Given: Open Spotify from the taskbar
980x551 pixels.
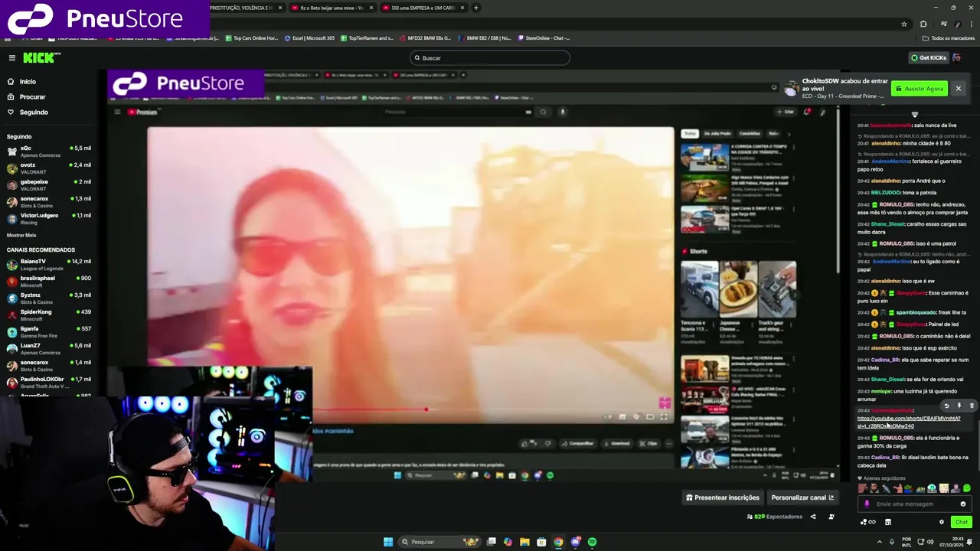Looking at the screenshot, I should click(592, 542).
